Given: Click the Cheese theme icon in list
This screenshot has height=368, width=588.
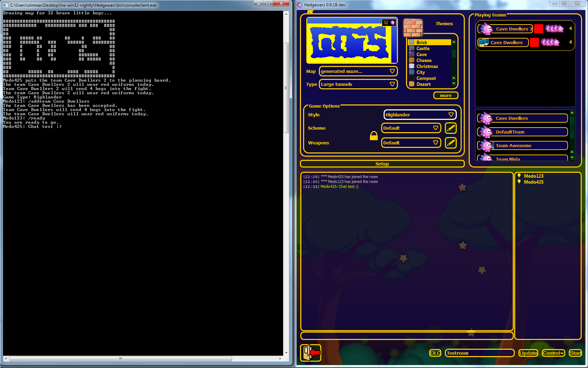Looking at the screenshot, I should [x=412, y=60].
